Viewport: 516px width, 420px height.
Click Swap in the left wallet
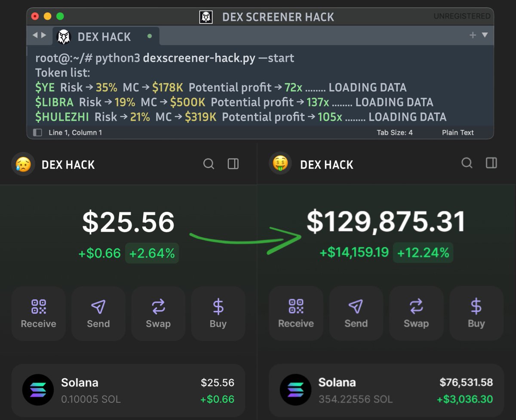(x=158, y=313)
